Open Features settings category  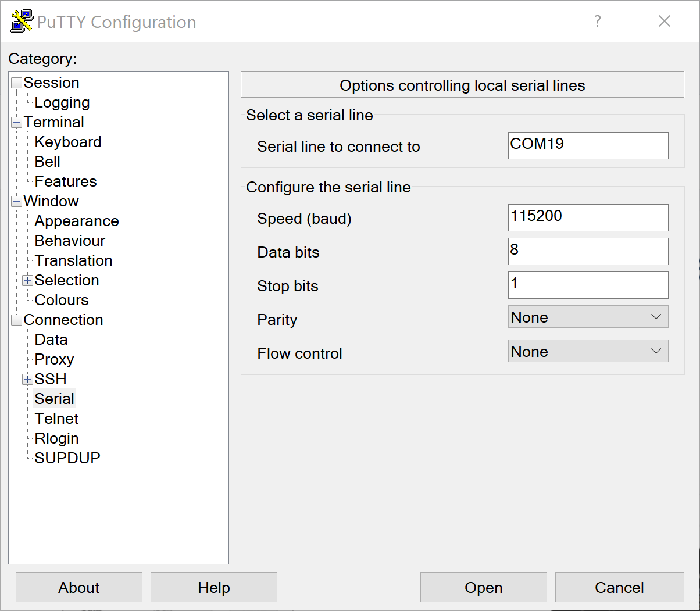click(x=66, y=181)
